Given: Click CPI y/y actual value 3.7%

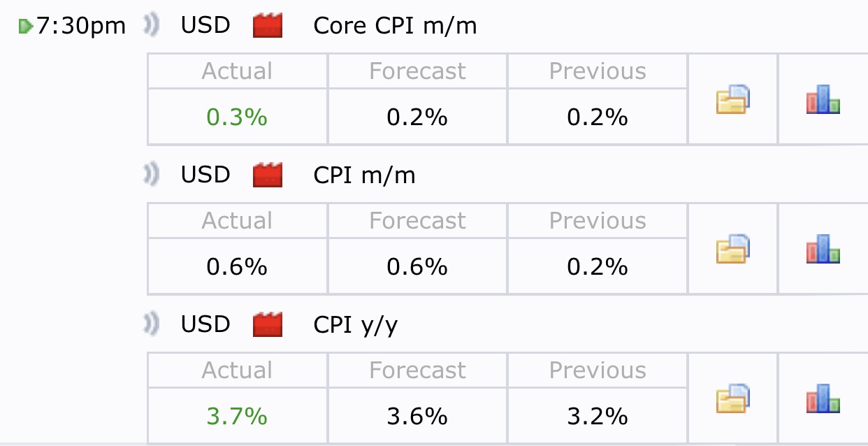Looking at the screenshot, I should tap(237, 417).
